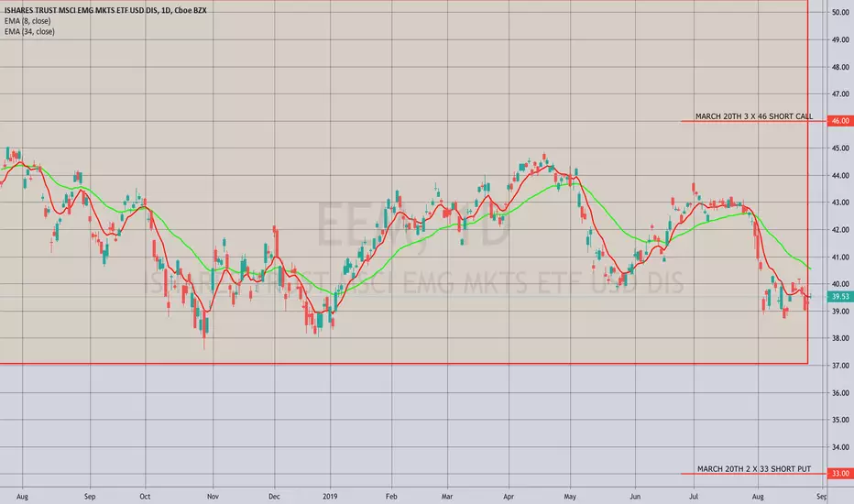
Task: Click the 41.00 price axis label
Action: coord(840,257)
